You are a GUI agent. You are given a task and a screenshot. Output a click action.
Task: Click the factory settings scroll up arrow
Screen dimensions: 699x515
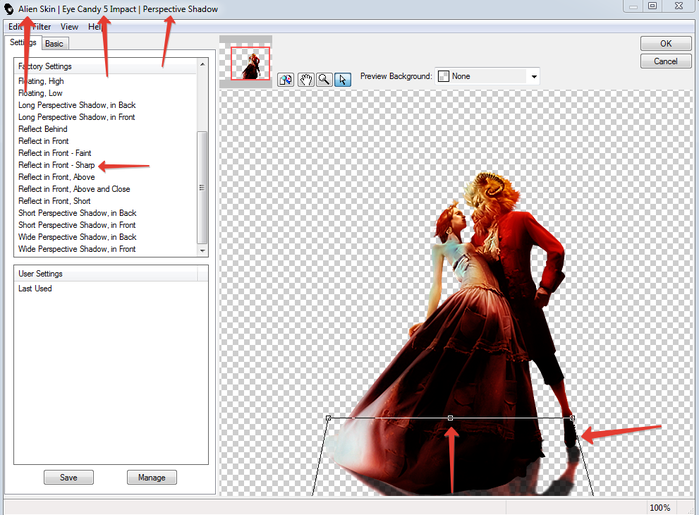[202, 65]
